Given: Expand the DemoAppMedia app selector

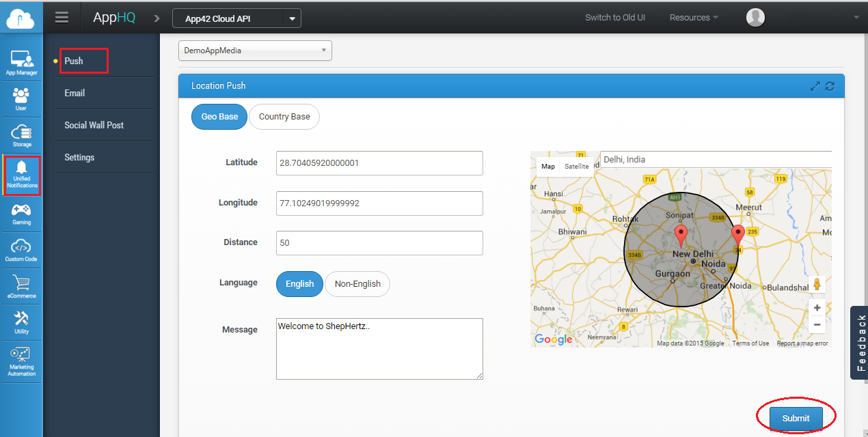Looking at the screenshot, I should [255, 51].
